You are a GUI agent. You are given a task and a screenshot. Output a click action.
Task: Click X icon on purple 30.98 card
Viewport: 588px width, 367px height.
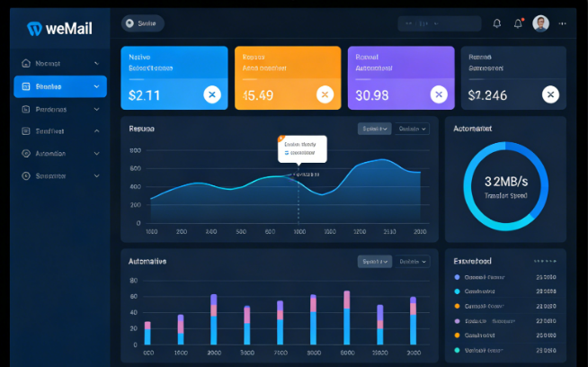(x=438, y=94)
